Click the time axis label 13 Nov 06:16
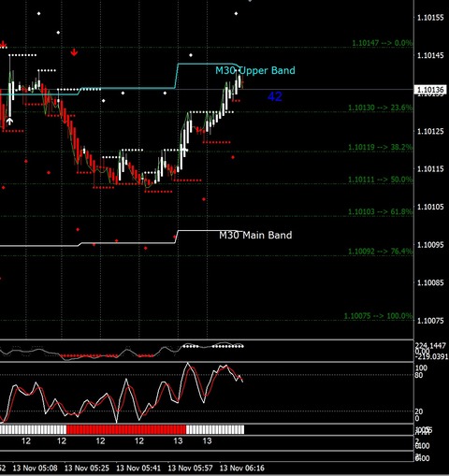Viewport: 449px width, 476px height. tap(242, 469)
